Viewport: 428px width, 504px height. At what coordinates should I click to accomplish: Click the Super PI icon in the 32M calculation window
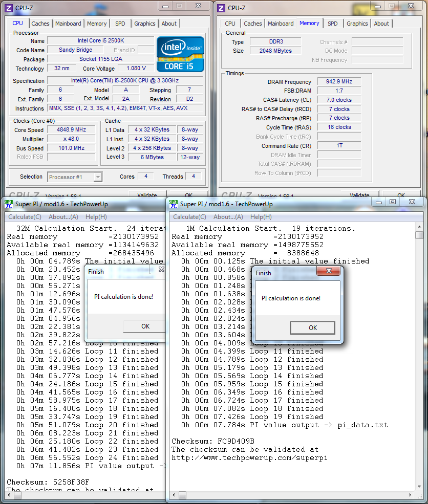coord(9,204)
